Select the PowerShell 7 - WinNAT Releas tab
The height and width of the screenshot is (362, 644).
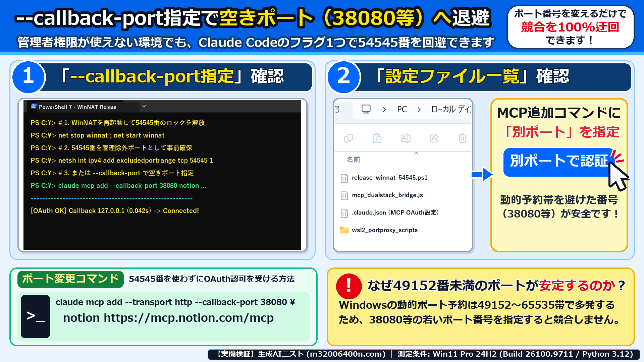83,107
